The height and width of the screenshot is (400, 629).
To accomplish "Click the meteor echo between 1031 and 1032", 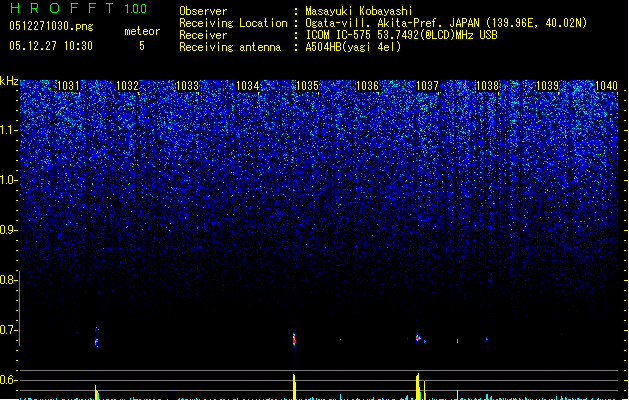I will coord(96,337).
